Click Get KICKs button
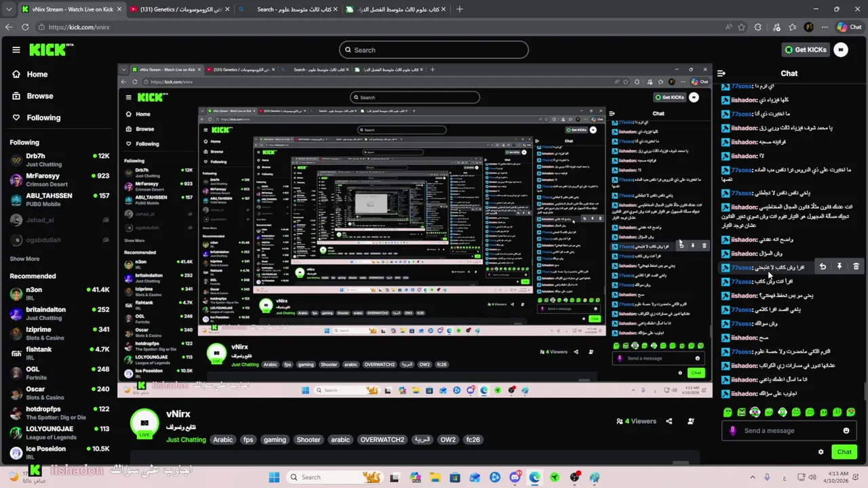 (806, 49)
